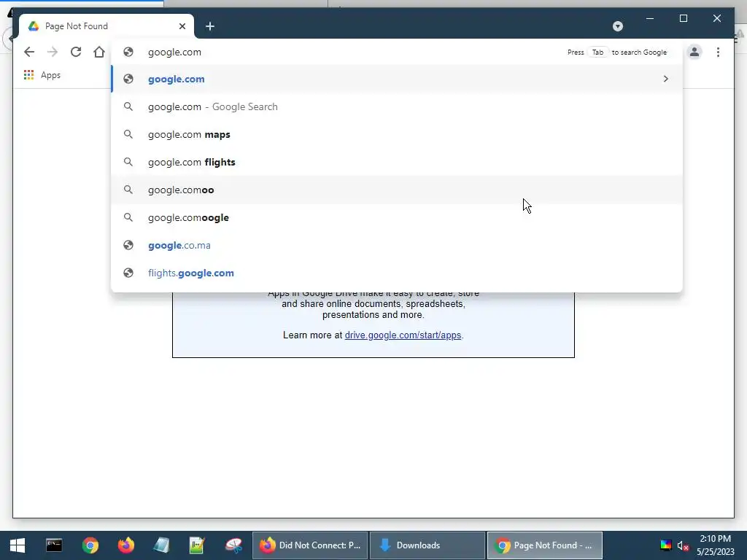This screenshot has width=747, height=560.
Task: Open Chrome's three-dot menu
Action: click(718, 52)
